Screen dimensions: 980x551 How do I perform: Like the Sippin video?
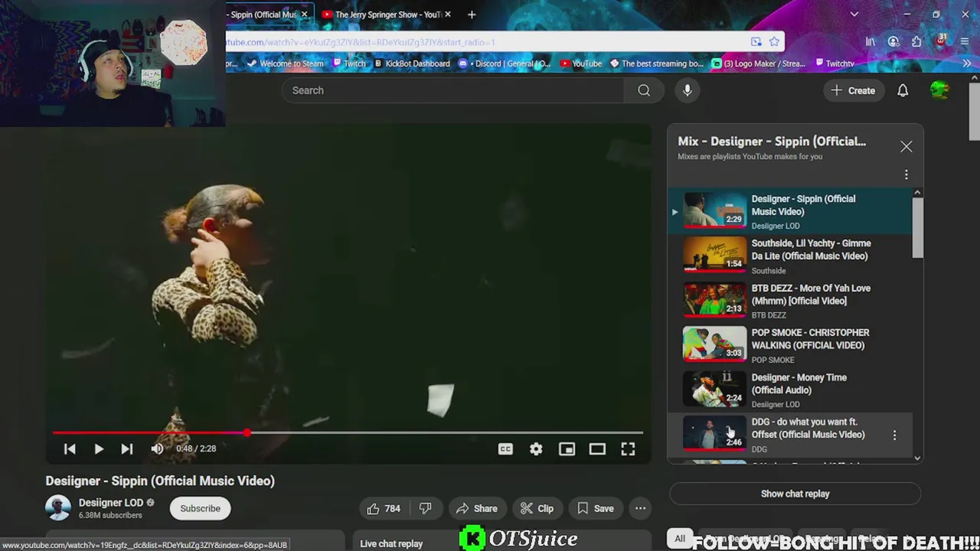384,508
